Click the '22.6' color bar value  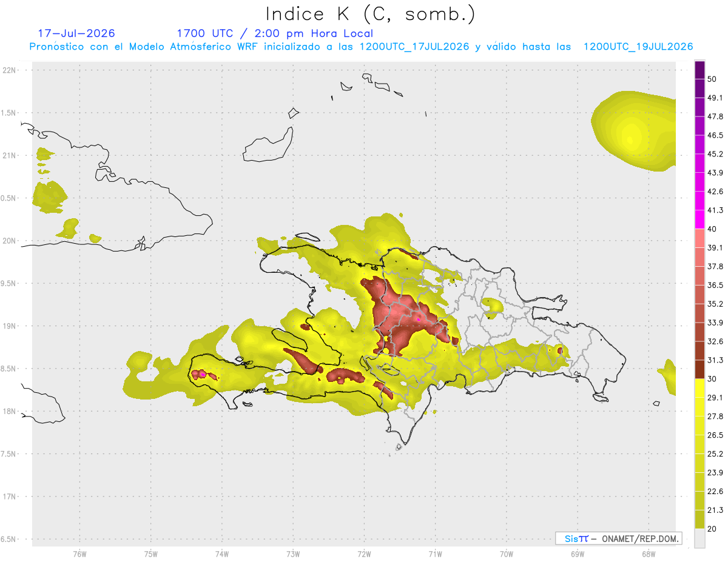[715, 491]
